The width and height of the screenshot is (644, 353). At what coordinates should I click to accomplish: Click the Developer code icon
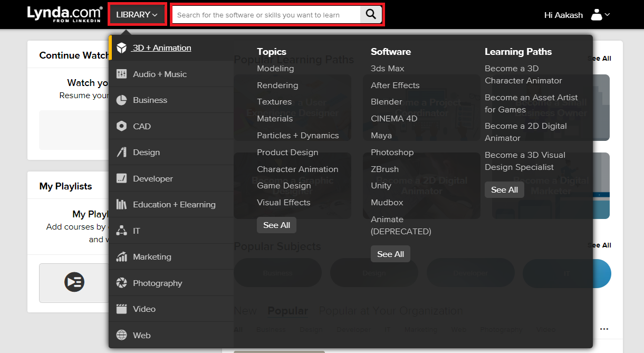(122, 178)
